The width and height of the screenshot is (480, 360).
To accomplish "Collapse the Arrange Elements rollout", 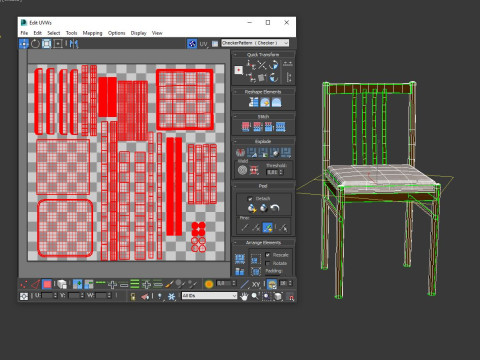I will pyautogui.click(x=235, y=243).
